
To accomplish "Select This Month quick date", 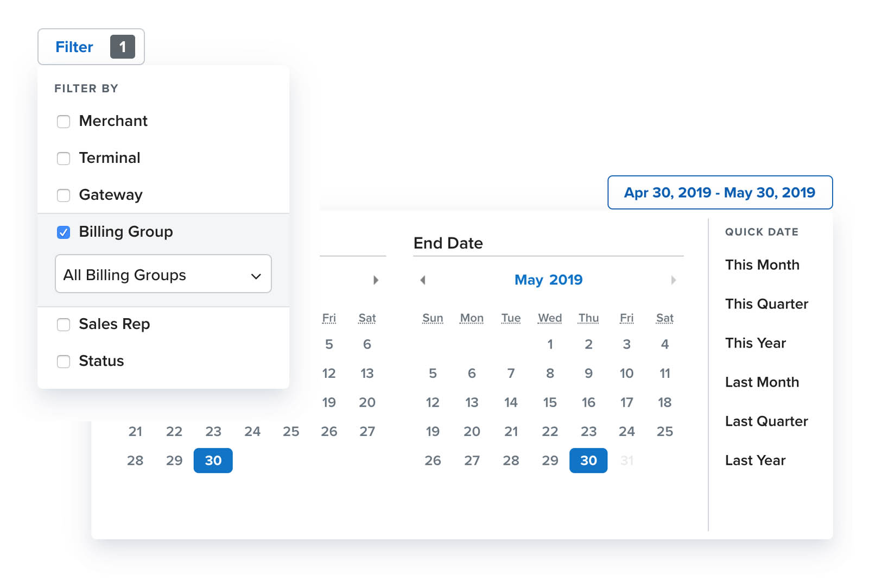I will pyautogui.click(x=762, y=265).
